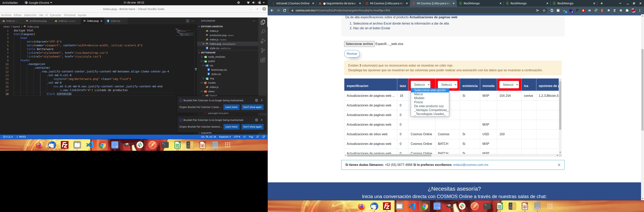Open the second red column Selecciona dropdown
The image size is (644, 212).
pyautogui.click(x=447, y=85)
